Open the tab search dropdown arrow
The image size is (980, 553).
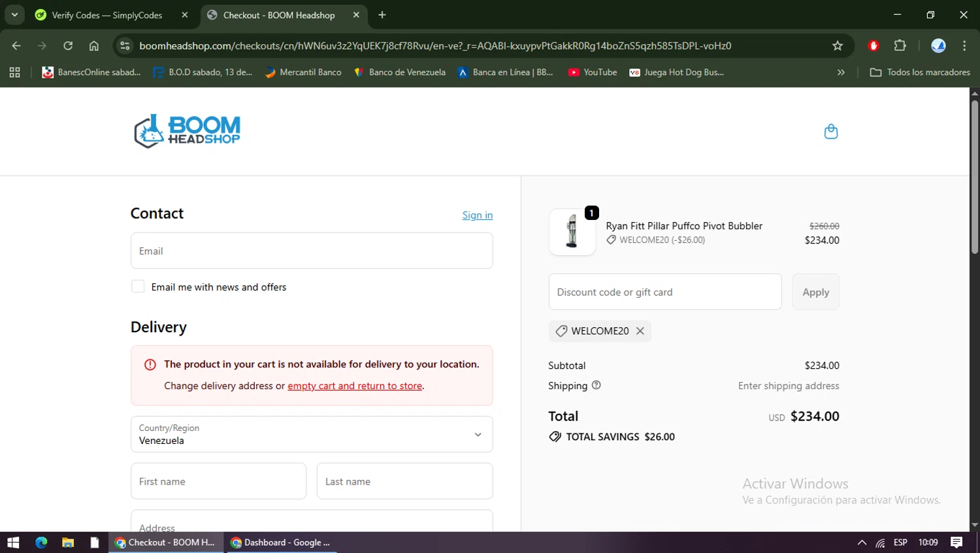point(14,15)
